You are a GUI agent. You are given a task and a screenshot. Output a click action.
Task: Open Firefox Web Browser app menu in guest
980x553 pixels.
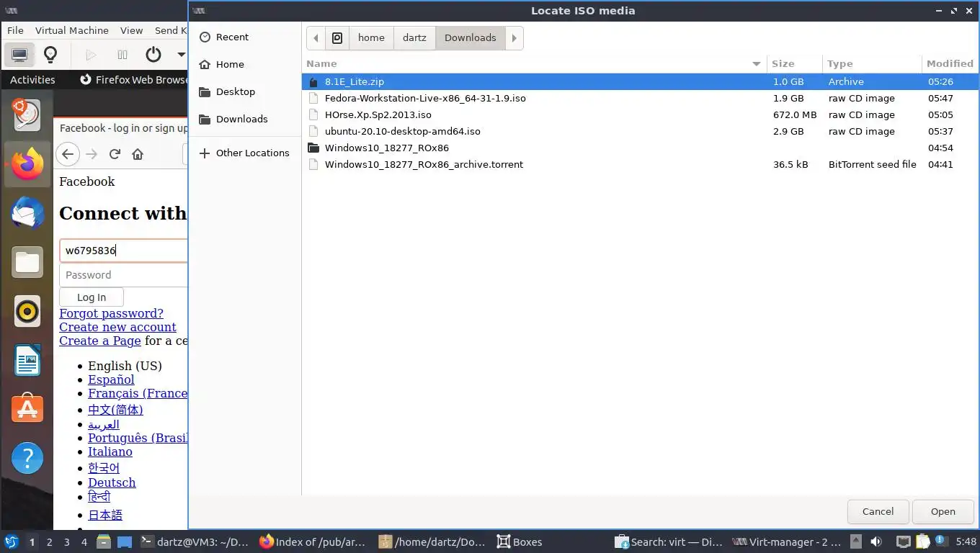tap(134, 80)
